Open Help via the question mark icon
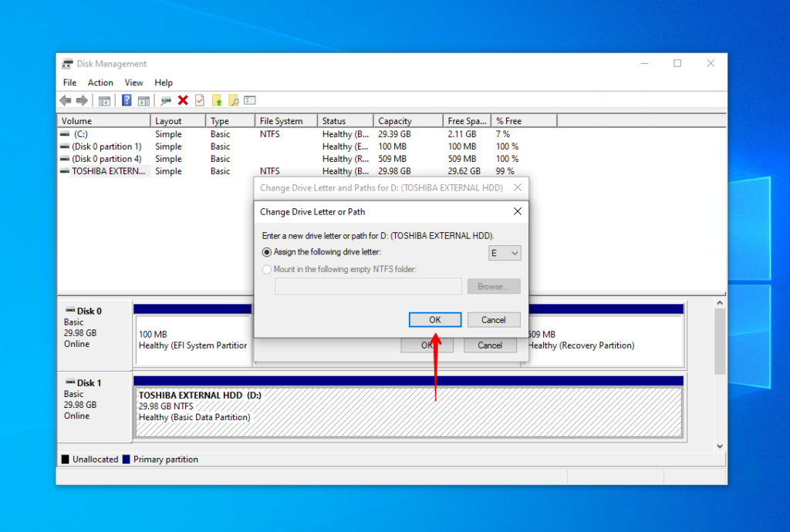The image size is (790, 532). [126, 100]
